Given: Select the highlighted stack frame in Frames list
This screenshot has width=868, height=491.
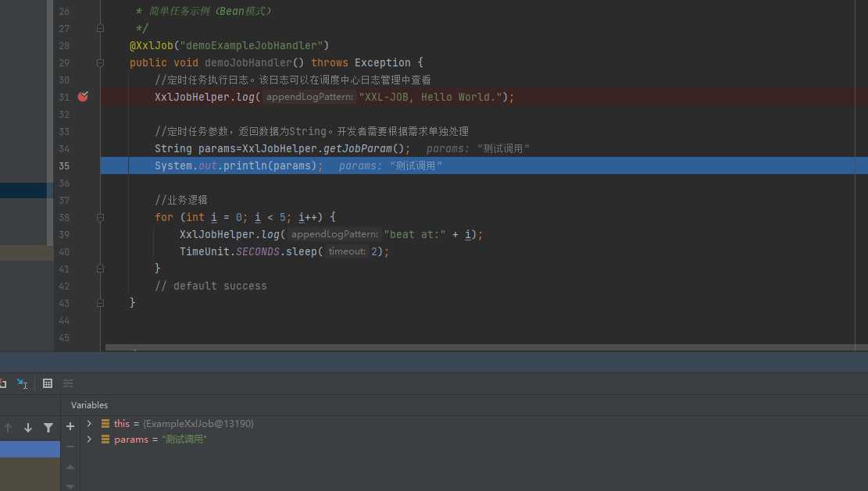Looking at the screenshot, I should [30, 449].
